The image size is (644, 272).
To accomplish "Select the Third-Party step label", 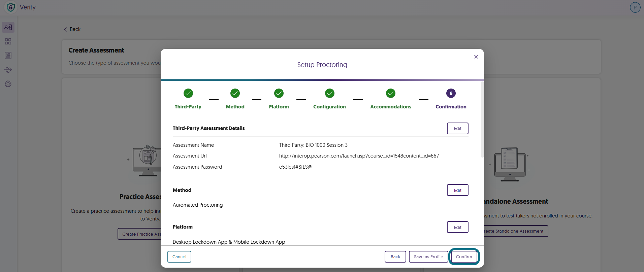I will coord(188,107).
